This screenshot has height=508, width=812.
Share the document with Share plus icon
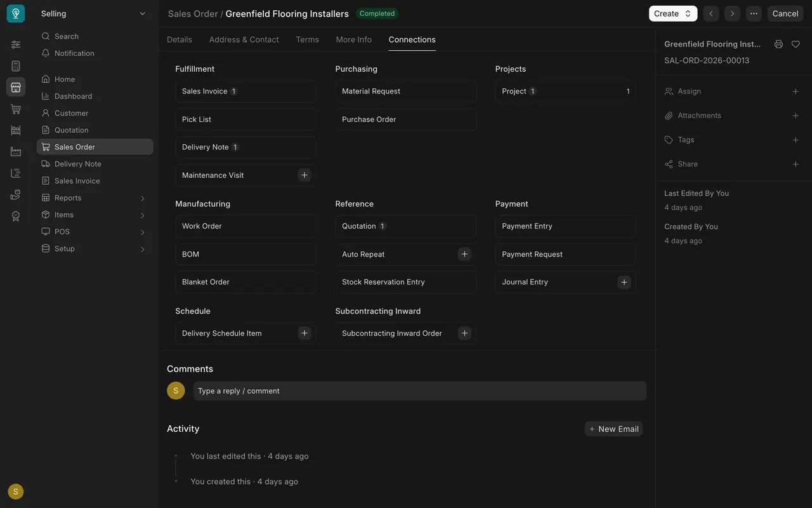tap(796, 164)
